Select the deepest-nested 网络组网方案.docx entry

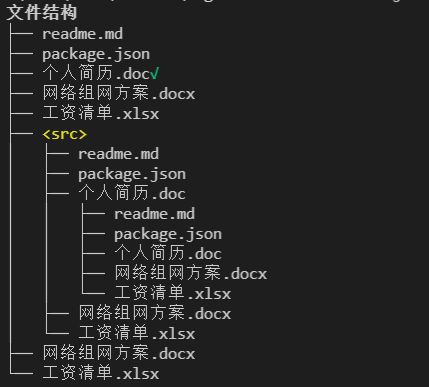[191, 273]
